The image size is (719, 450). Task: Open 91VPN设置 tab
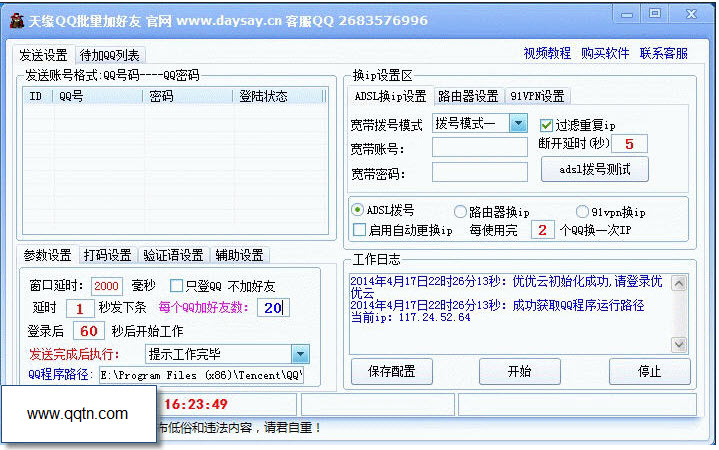pos(537,96)
